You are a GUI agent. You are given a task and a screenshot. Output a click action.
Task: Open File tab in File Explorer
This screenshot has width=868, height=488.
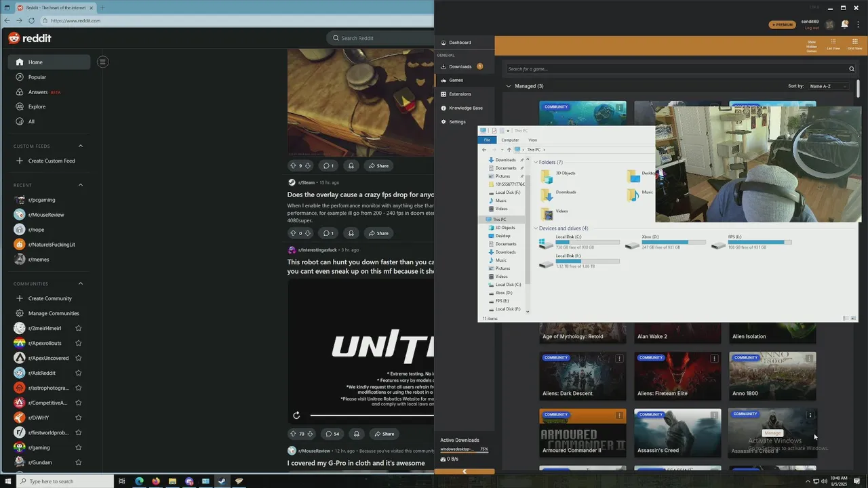tap(487, 140)
